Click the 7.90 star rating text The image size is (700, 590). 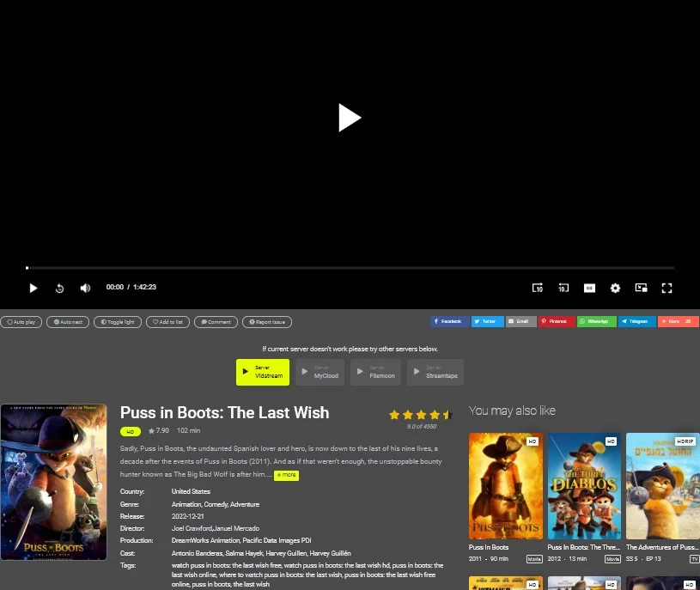coord(159,430)
